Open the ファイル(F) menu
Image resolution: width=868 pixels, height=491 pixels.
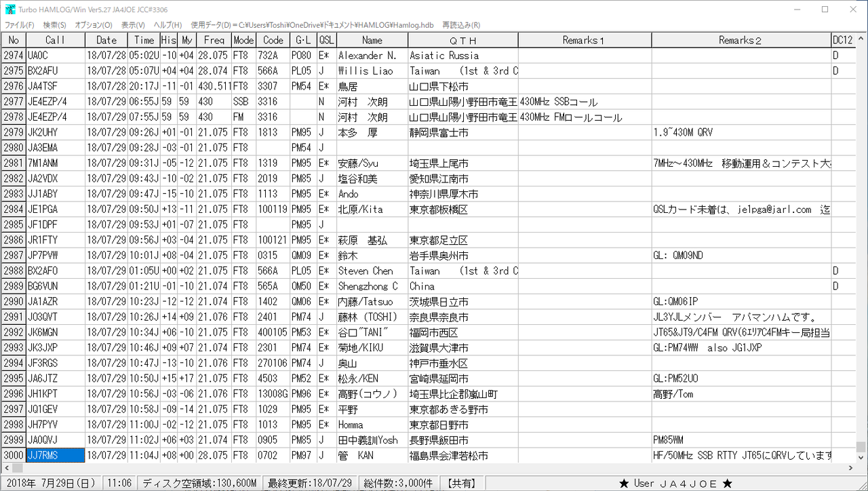[x=19, y=25]
